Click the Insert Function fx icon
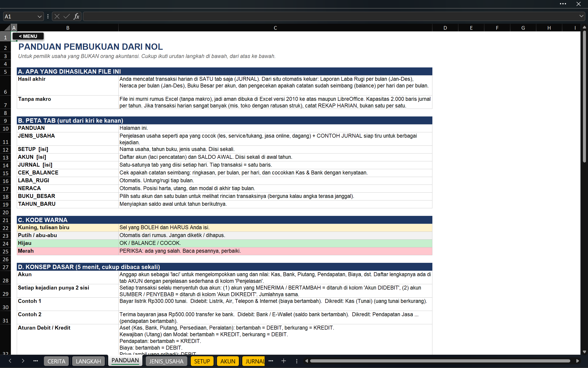The image size is (588, 368). pos(76,16)
